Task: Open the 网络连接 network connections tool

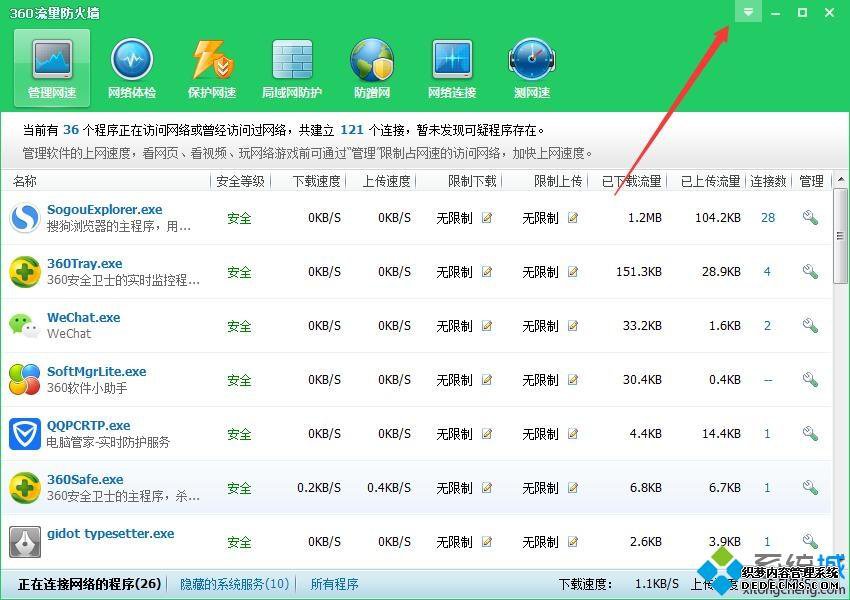Action: click(452, 67)
